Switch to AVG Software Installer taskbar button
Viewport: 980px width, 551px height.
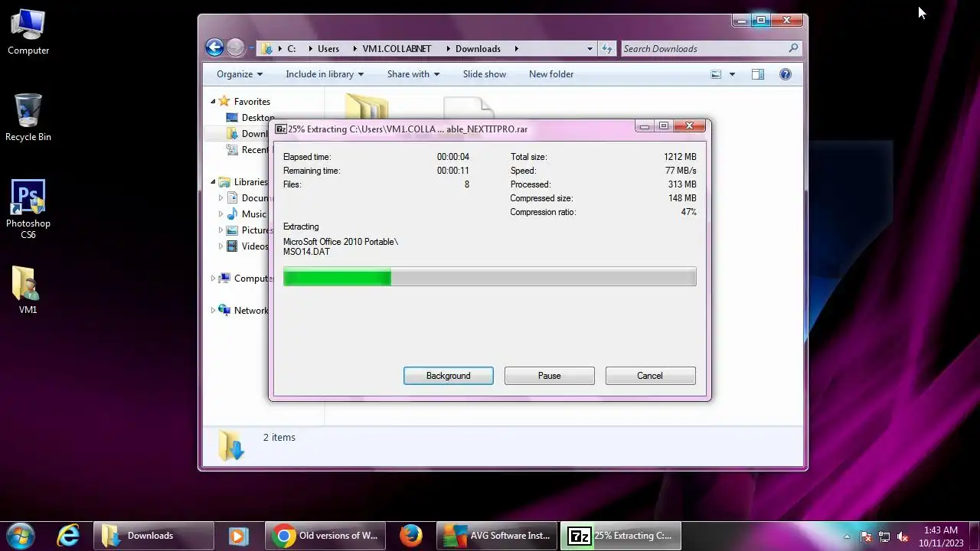(x=497, y=536)
